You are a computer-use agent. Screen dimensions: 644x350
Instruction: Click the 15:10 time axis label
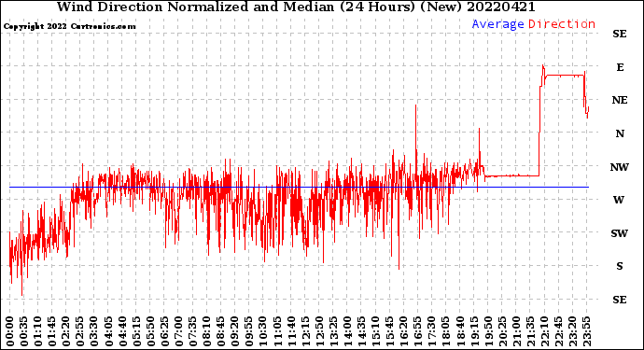pyautogui.click(x=375, y=330)
